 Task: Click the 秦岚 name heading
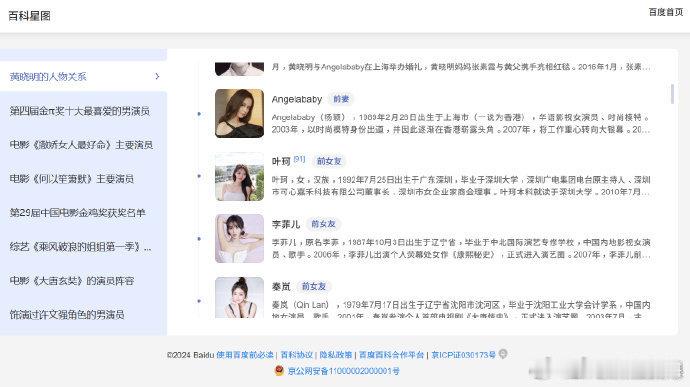(x=281, y=287)
